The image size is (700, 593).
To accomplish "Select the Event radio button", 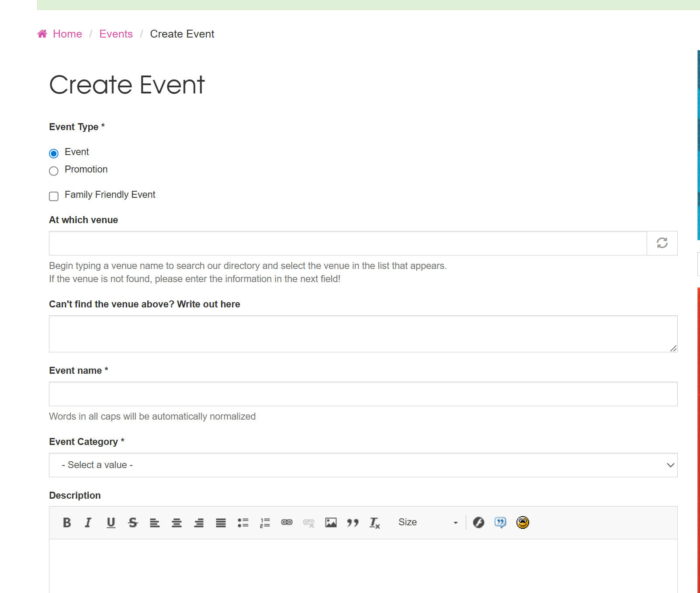I will pos(54,153).
